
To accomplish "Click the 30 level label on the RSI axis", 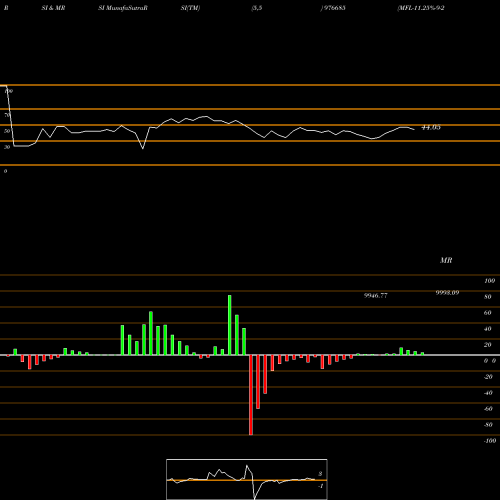I will [x=7, y=147].
